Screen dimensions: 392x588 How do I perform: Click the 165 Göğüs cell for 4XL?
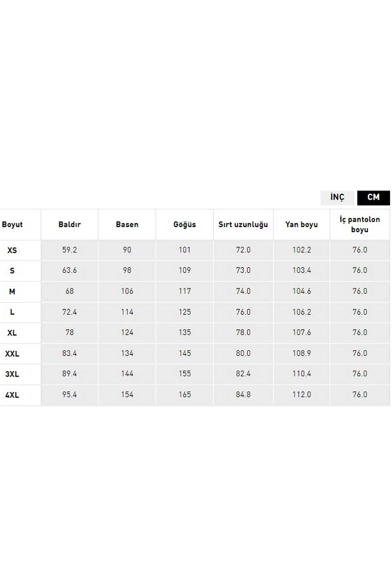pyautogui.click(x=185, y=395)
